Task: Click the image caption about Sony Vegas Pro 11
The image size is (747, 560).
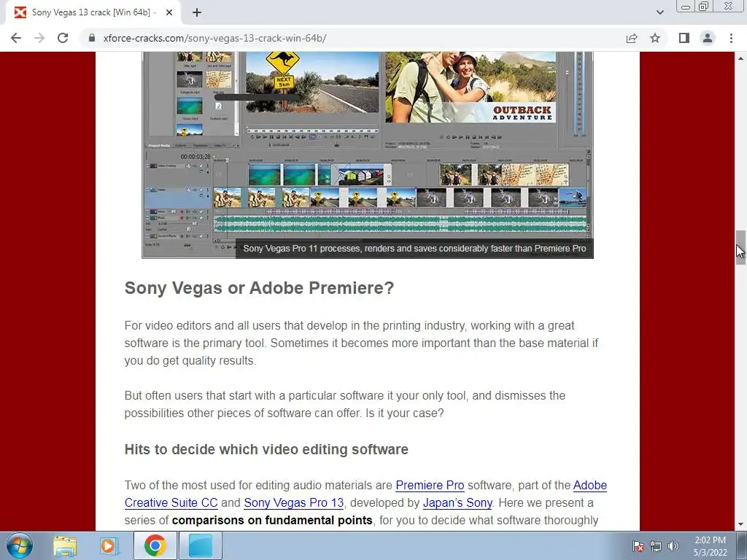Action: pos(414,249)
